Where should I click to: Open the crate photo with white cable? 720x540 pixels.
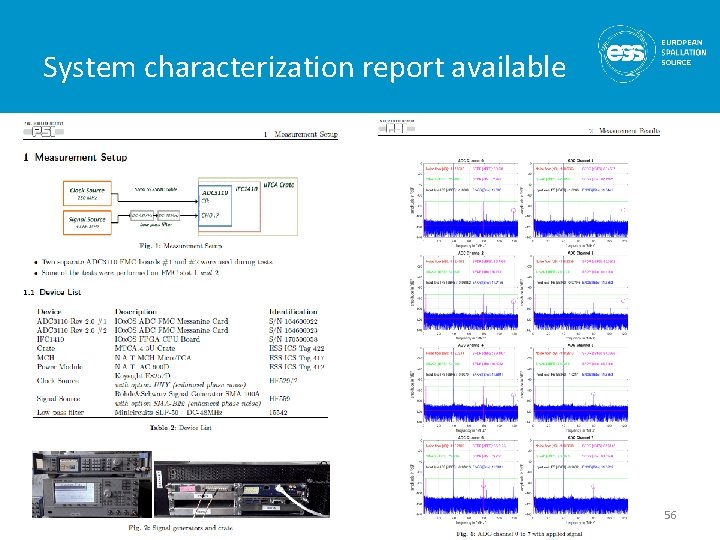coord(242,489)
